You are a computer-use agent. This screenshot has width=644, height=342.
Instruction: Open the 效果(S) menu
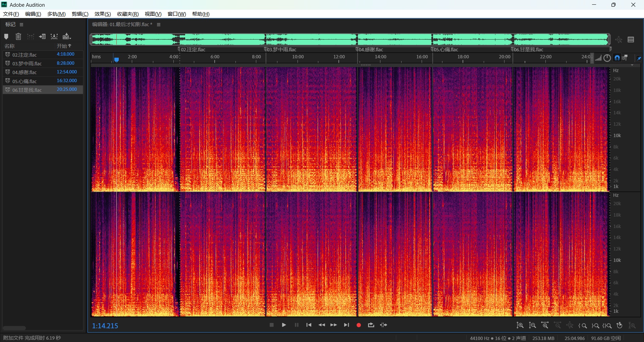pyautogui.click(x=102, y=14)
